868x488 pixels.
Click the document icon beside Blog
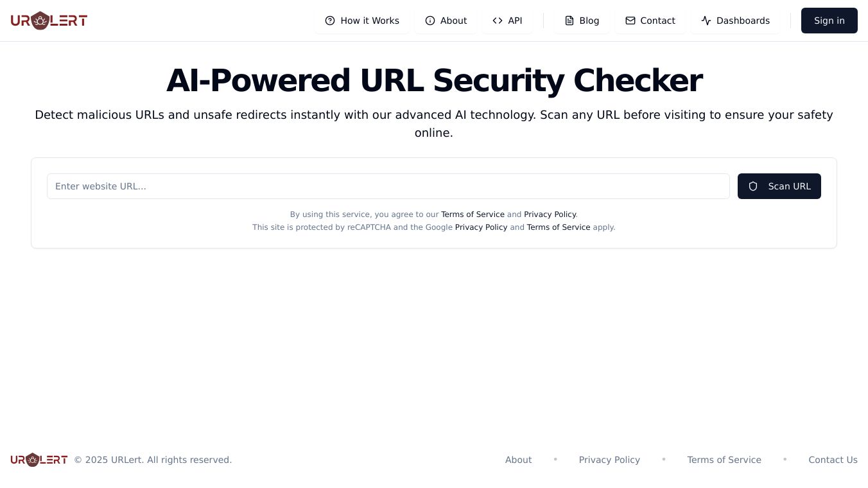click(569, 21)
